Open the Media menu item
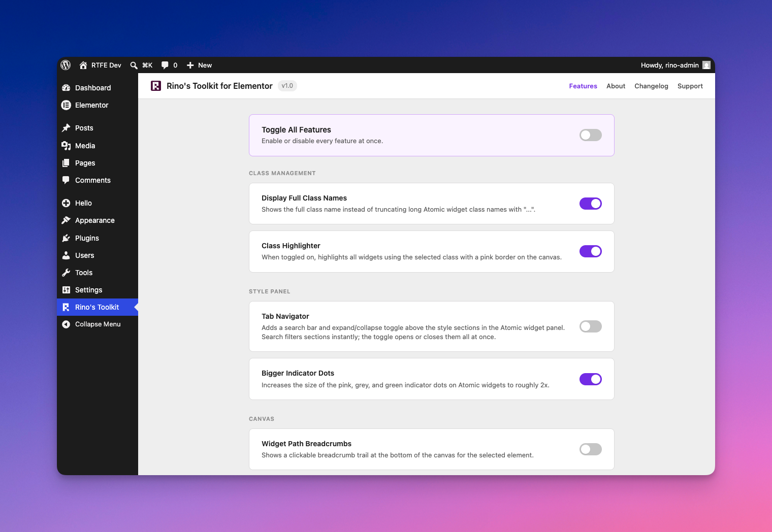772x532 pixels. [x=98, y=146]
